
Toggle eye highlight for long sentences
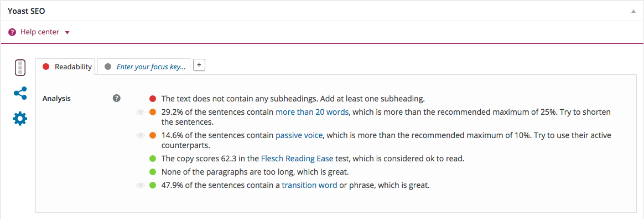141,112
